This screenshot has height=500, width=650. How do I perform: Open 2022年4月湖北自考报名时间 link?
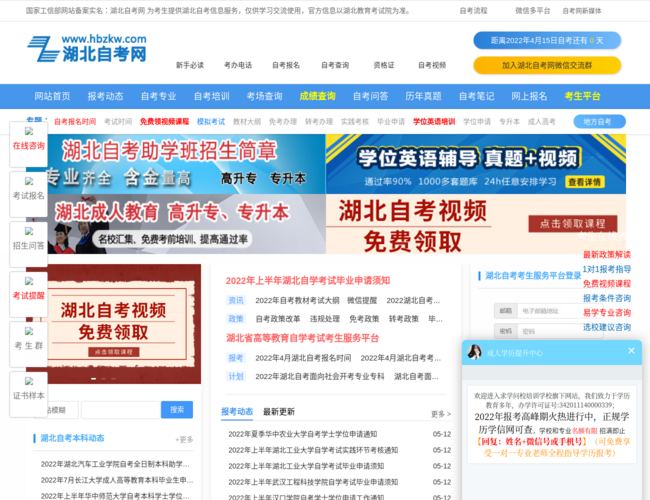point(303,357)
